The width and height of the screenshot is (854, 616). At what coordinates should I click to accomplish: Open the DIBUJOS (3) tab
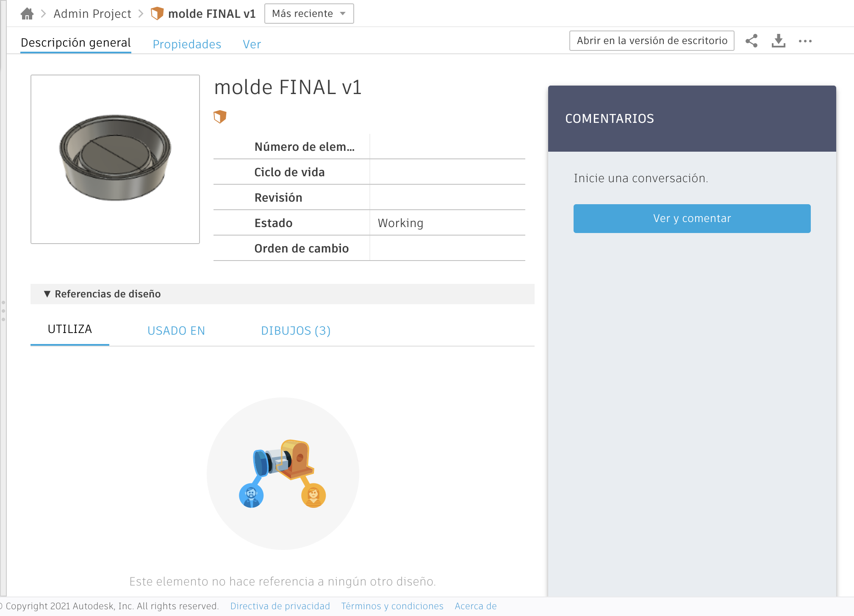click(x=296, y=330)
